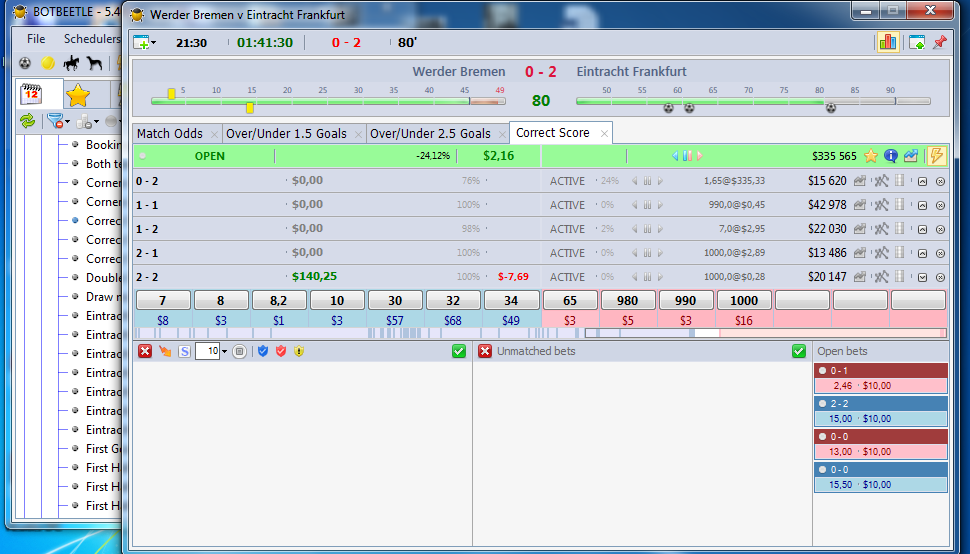Click the red pin icon
The height and width of the screenshot is (554, 970).
tap(940, 42)
